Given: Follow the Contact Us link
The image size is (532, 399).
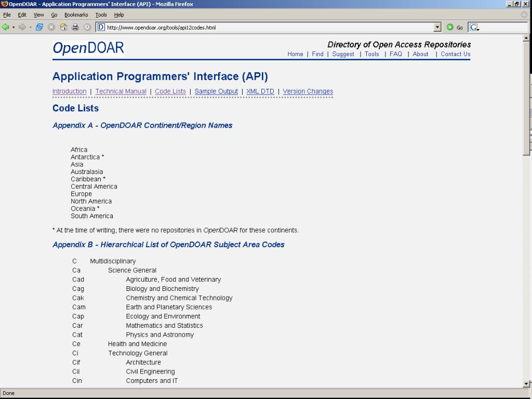Looking at the screenshot, I should pyautogui.click(x=455, y=54).
